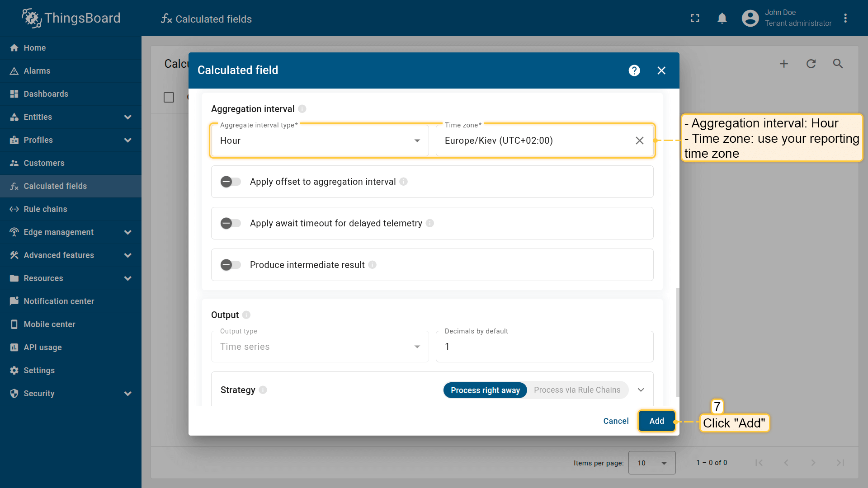Open the Rule chains menu item
Screen dimensions: 868x488
(45, 209)
